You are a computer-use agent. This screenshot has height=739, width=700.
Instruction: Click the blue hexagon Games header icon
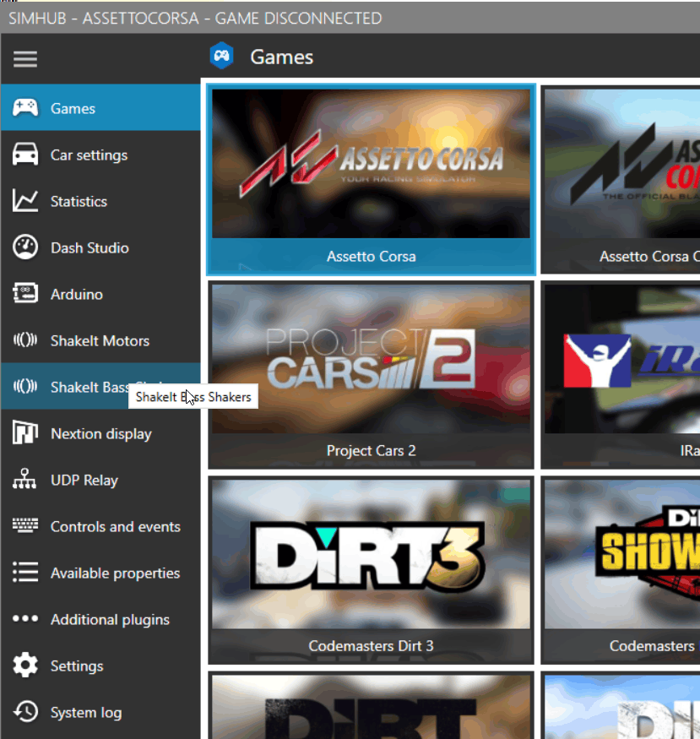[221, 56]
